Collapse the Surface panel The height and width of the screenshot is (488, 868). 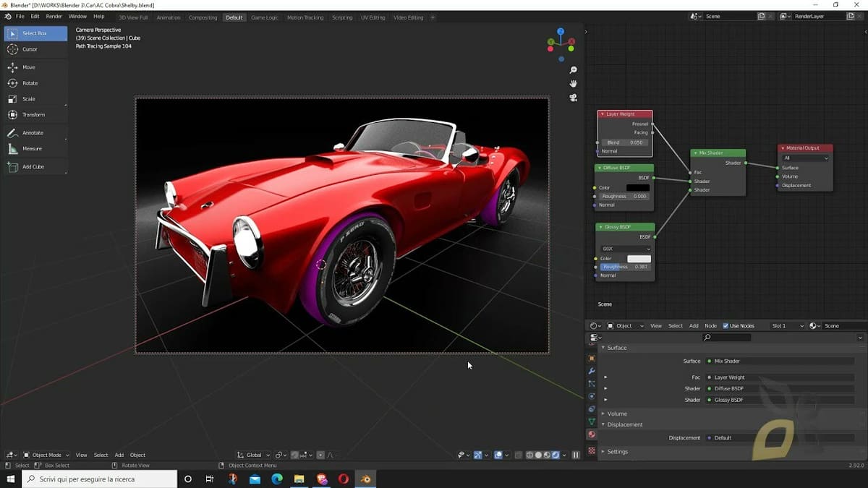click(x=603, y=348)
